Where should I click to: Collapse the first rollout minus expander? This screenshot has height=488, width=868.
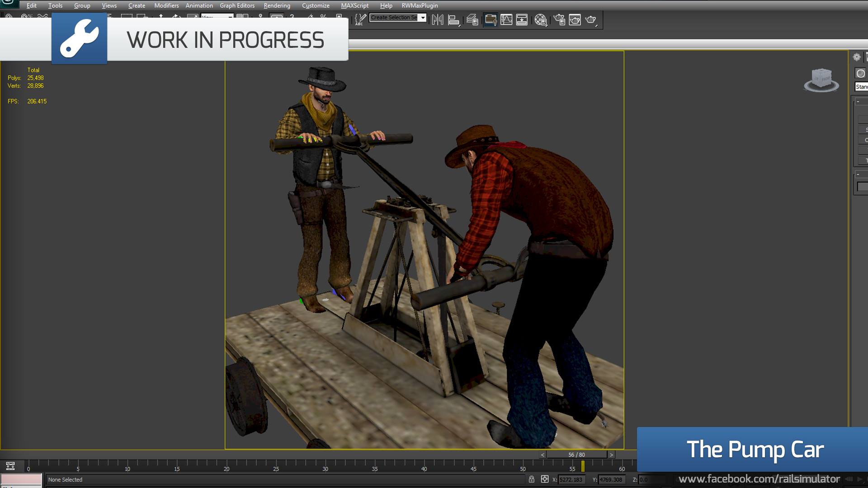858,102
